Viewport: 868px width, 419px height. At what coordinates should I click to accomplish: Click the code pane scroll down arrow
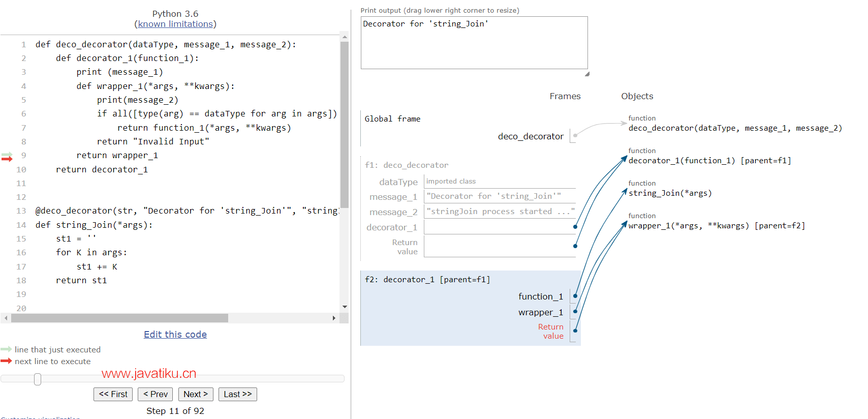pos(345,307)
